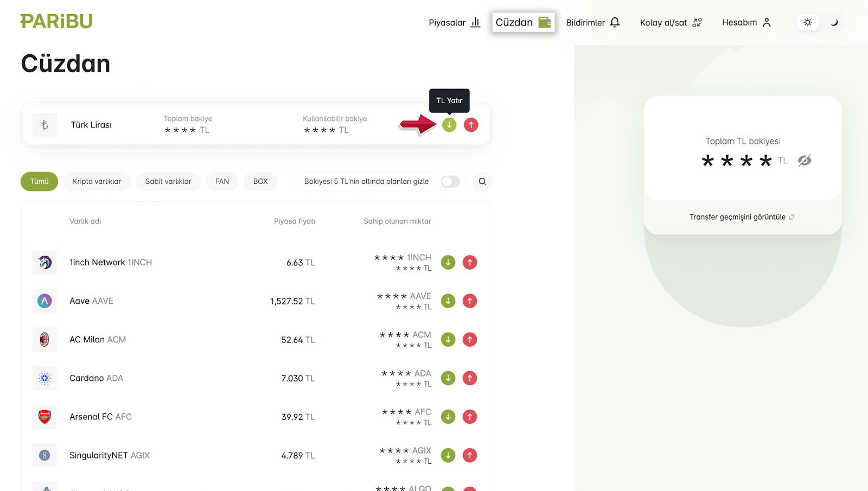Click the Paribu logo
Image resolution: width=868 pixels, height=491 pixels.
56,21
